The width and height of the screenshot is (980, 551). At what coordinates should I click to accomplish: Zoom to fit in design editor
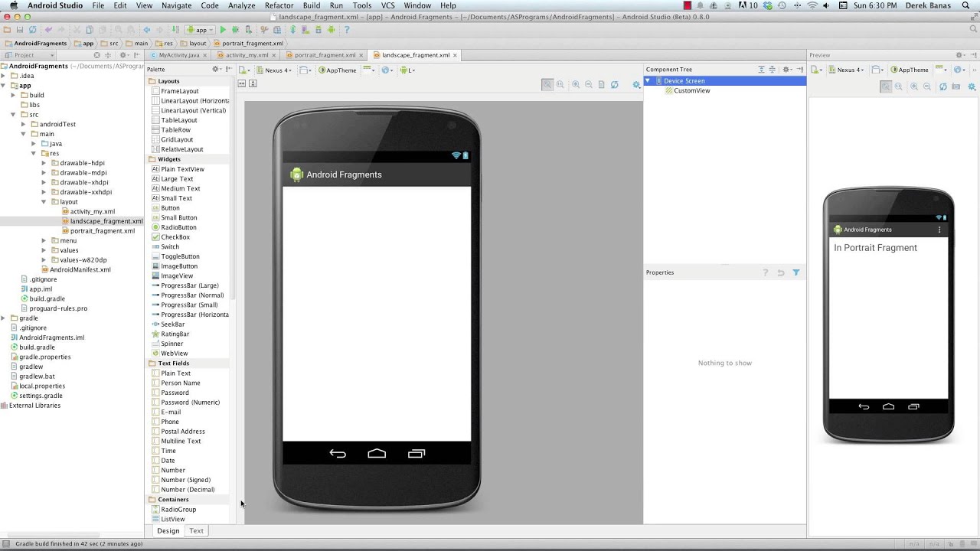click(547, 85)
